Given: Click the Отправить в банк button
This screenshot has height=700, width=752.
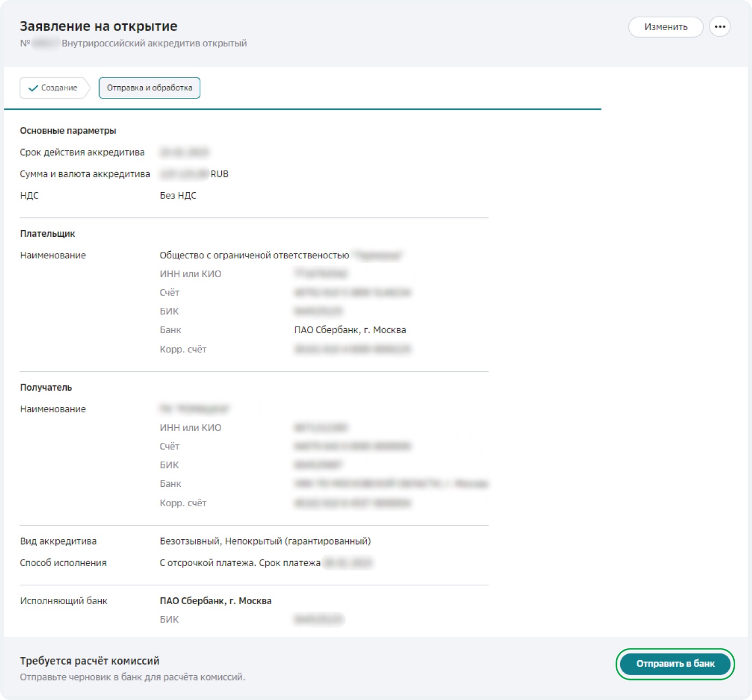Looking at the screenshot, I should coord(675,663).
